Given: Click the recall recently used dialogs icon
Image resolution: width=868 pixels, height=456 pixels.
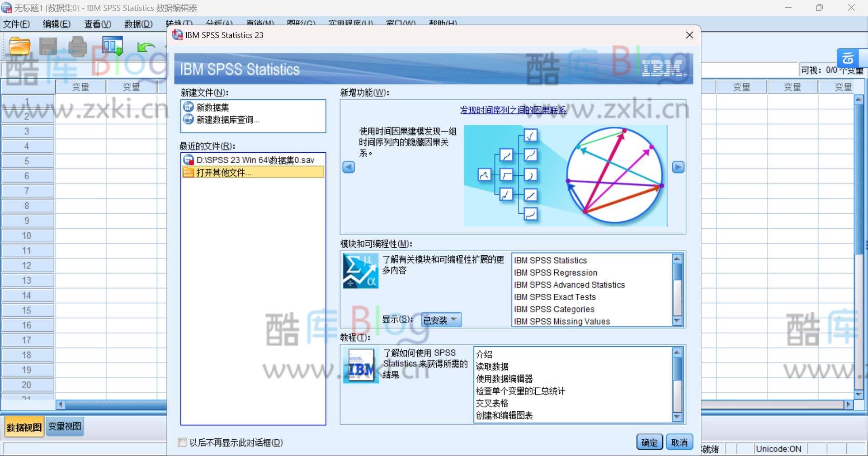Looking at the screenshot, I should [x=112, y=46].
